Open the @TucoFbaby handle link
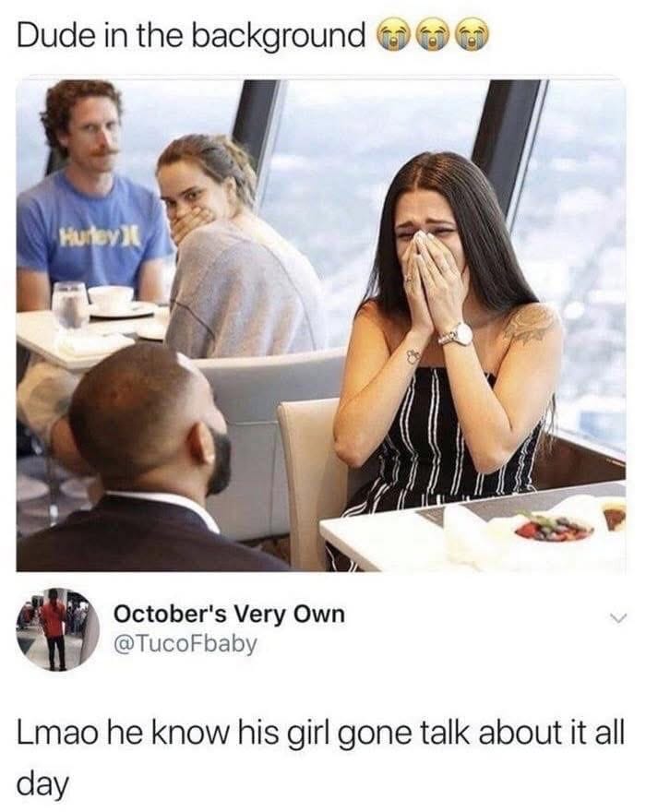The height and width of the screenshot is (812, 646). (x=185, y=643)
